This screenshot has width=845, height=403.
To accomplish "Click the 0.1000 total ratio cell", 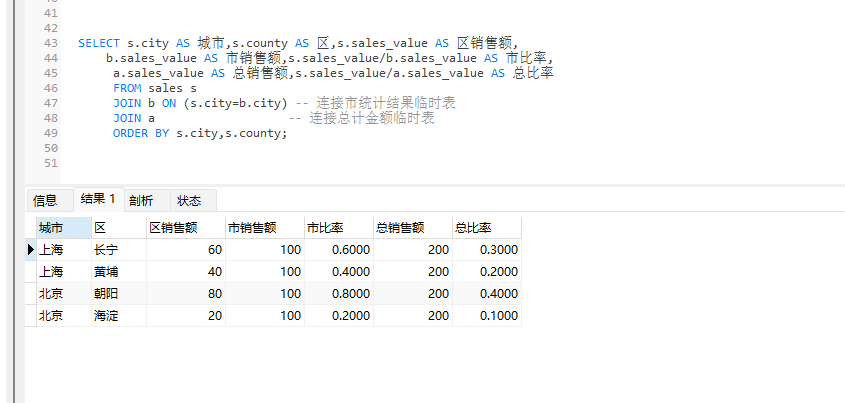I will (x=487, y=316).
